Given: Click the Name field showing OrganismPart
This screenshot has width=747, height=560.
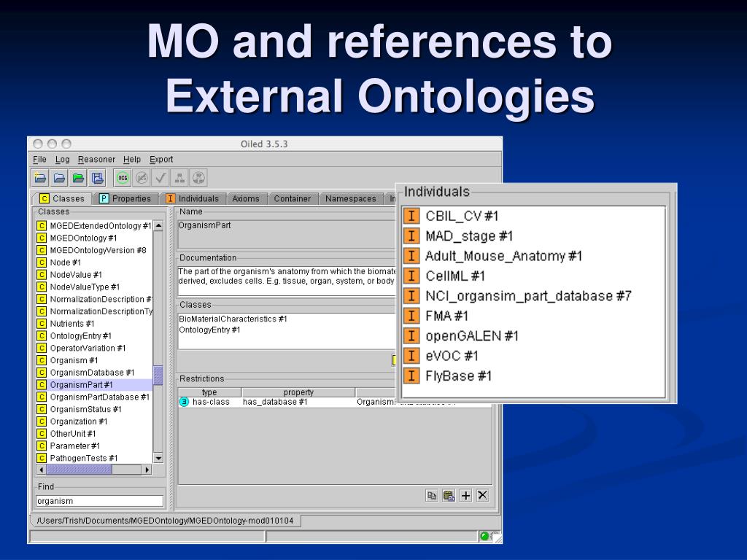Looking at the screenshot, I should [287, 234].
